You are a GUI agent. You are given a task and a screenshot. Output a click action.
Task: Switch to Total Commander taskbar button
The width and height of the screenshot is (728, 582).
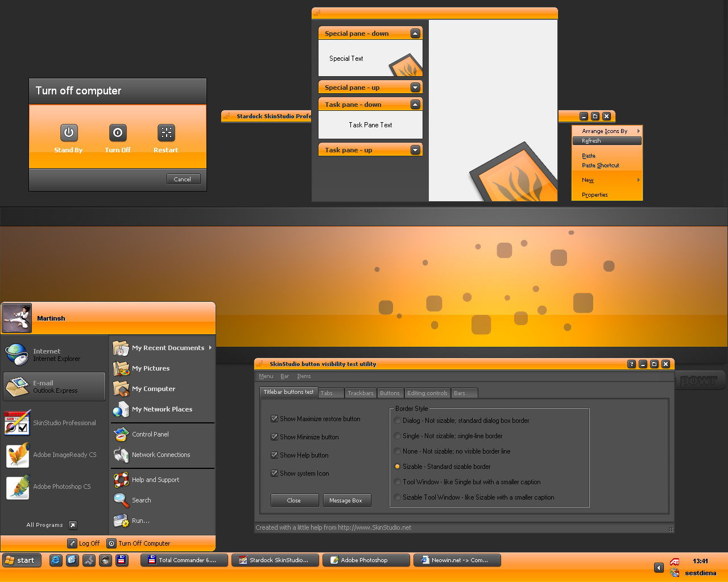184,560
